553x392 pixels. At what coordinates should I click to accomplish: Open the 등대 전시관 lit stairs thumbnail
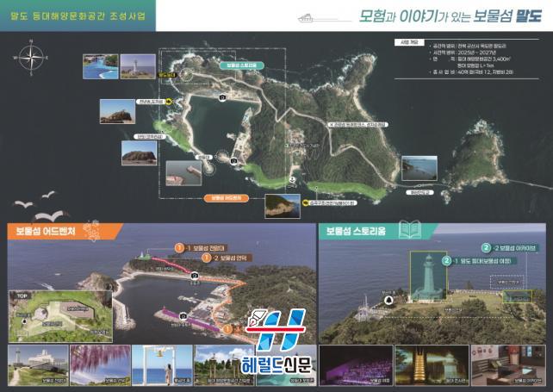432,365
